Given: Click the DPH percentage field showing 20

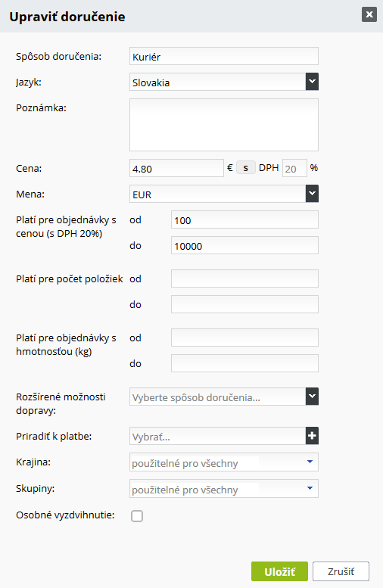Looking at the screenshot, I should point(294,168).
